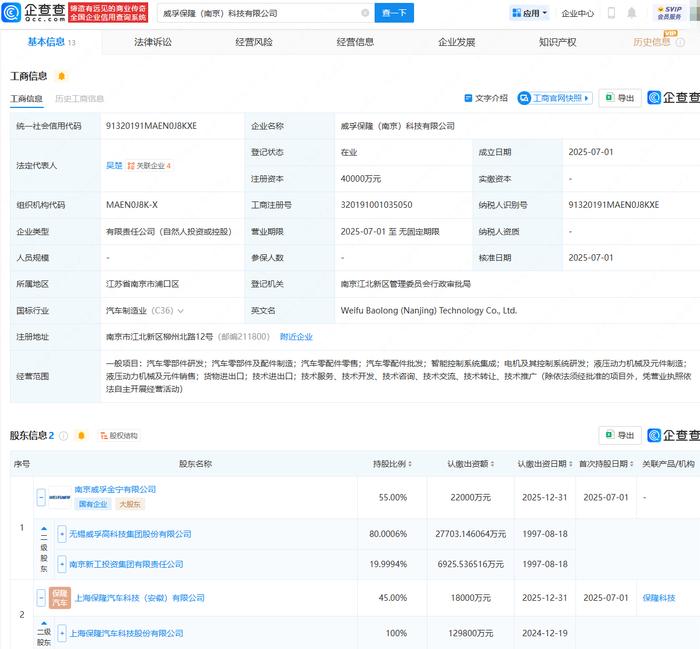
Task: Click the 查一下 search button
Action: tap(394, 13)
